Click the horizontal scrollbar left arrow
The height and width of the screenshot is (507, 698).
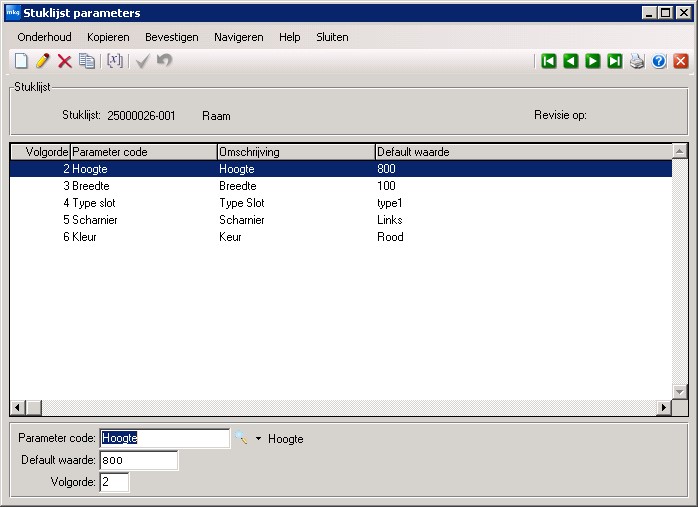pyautogui.click(x=18, y=407)
